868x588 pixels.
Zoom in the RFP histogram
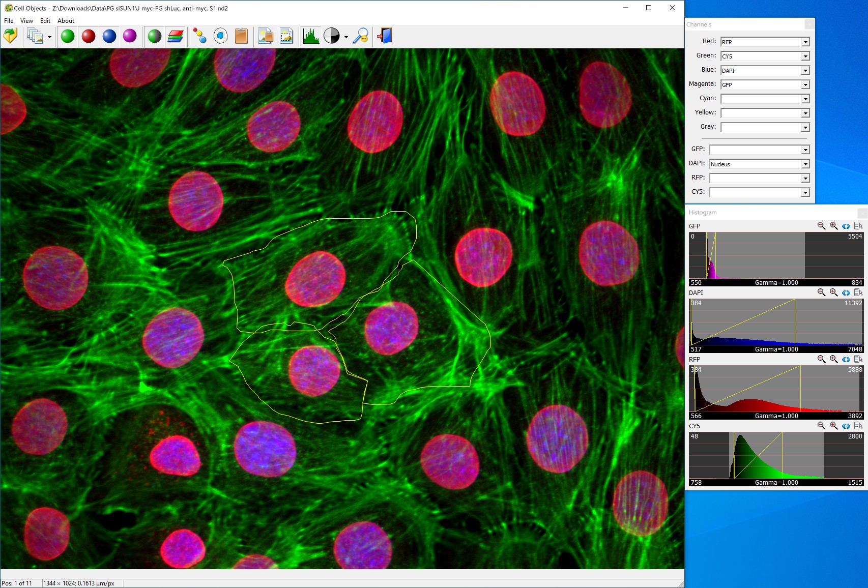click(833, 359)
